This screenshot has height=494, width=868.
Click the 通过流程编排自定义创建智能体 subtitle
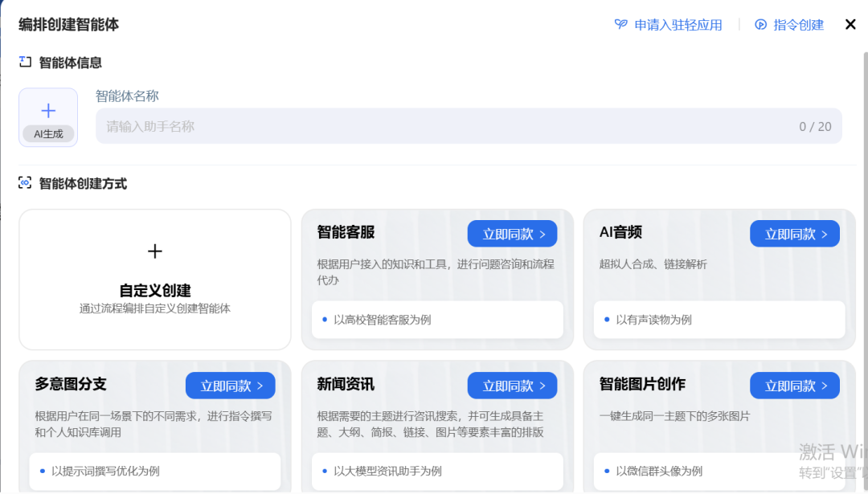(155, 308)
